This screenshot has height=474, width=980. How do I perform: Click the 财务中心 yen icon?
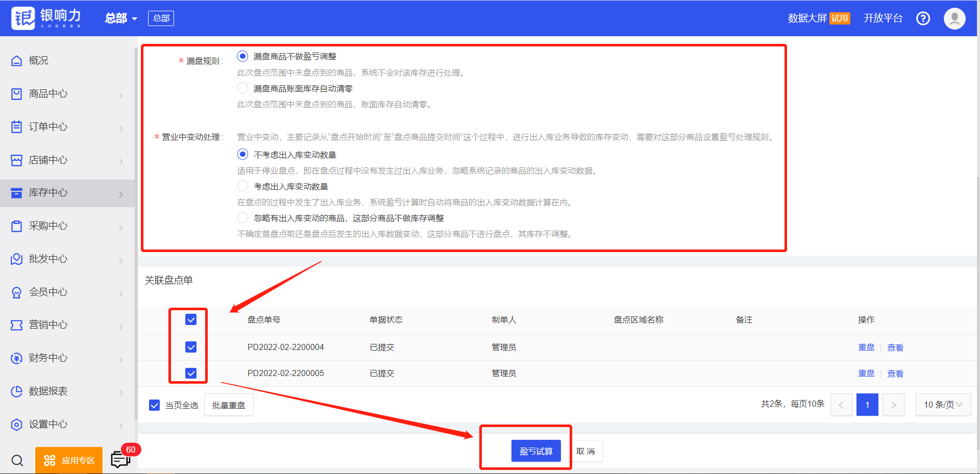[x=17, y=358]
